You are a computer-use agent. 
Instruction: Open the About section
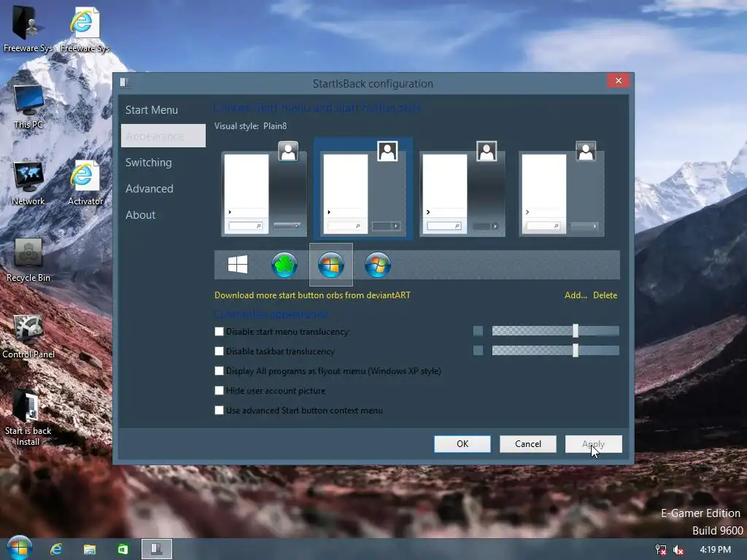pos(141,215)
